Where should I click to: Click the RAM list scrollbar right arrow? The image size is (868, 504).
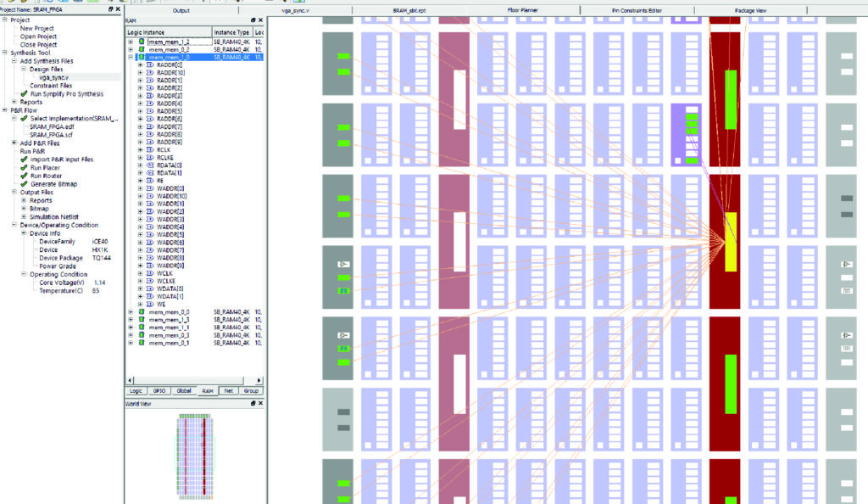pos(259,380)
